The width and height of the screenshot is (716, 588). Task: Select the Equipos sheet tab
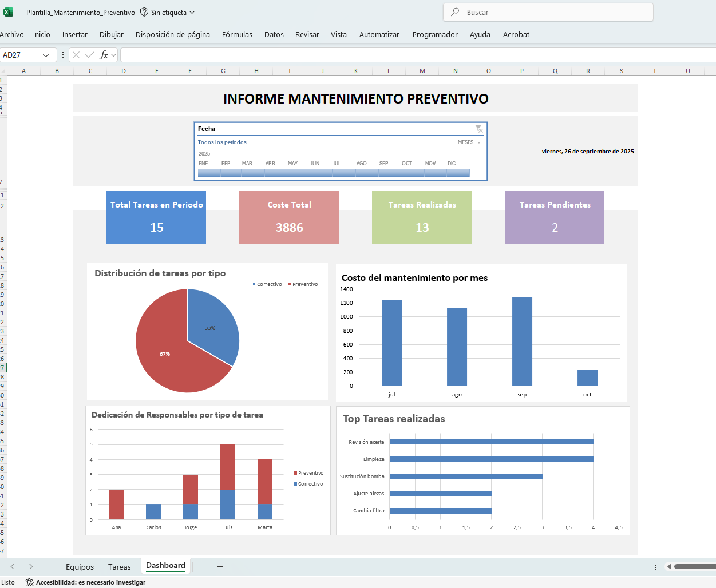point(80,566)
